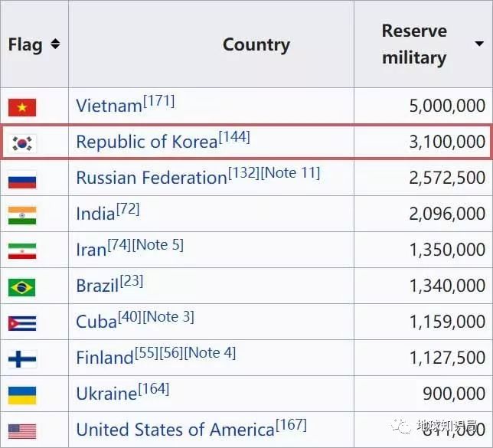The height and width of the screenshot is (448, 493).
Task: Open the Vietnam country link
Action: (x=109, y=106)
